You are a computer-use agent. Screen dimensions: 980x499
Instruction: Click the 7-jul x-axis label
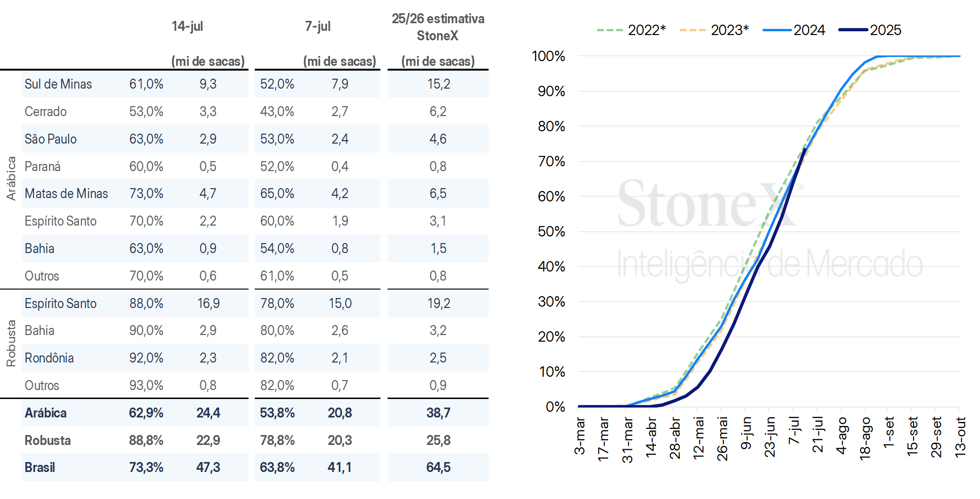pos(793,430)
